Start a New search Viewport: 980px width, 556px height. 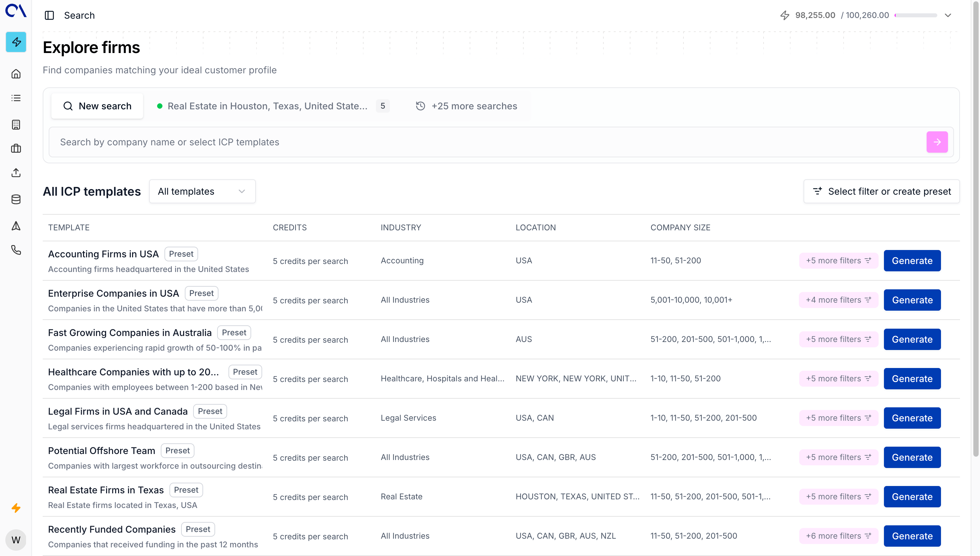pyautogui.click(x=97, y=106)
